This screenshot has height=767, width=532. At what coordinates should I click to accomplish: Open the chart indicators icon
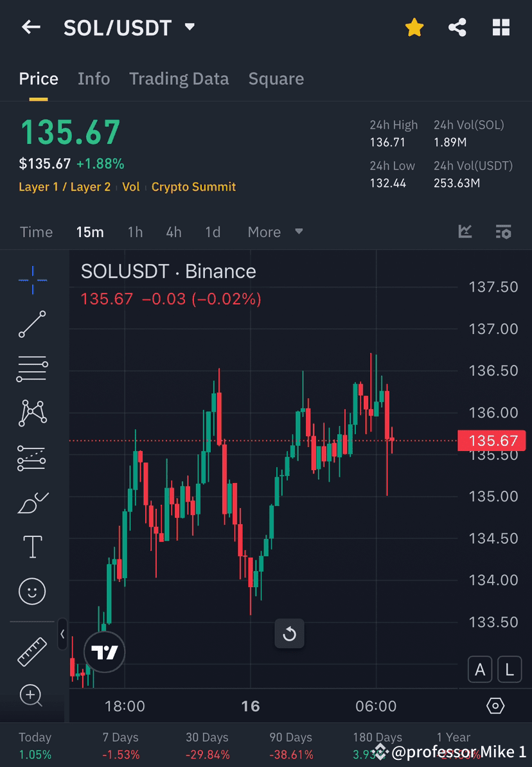(465, 232)
